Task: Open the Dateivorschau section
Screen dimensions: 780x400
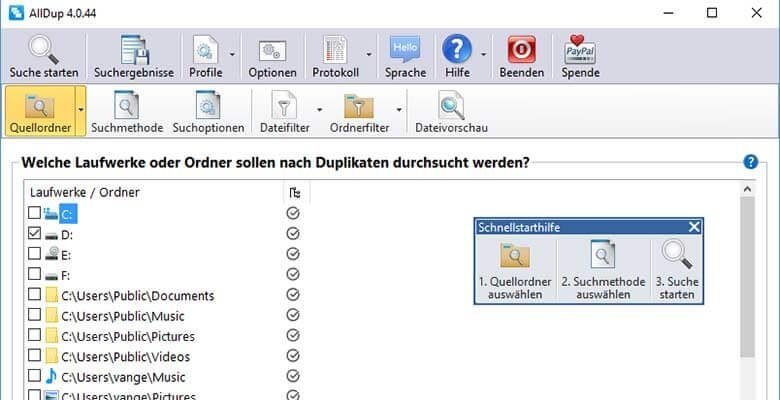Action: pos(451,112)
